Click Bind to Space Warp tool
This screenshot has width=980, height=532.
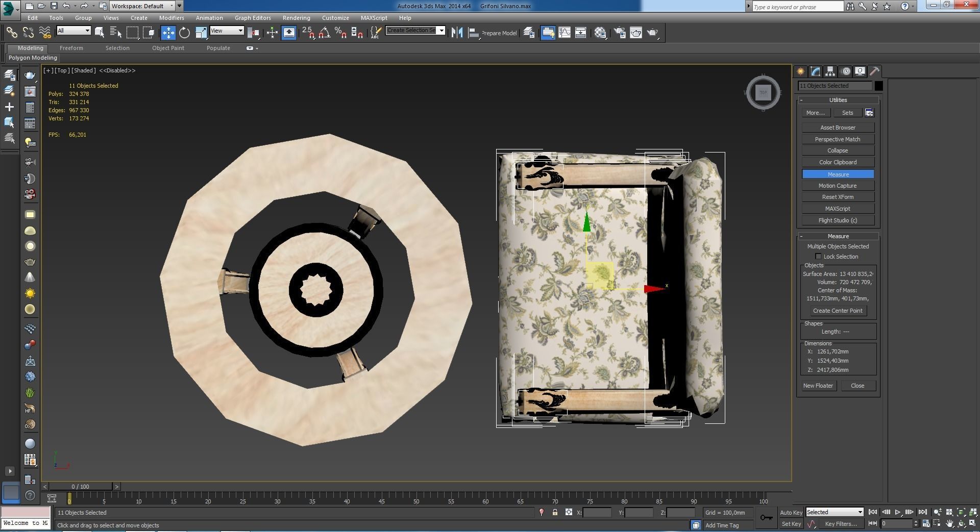[x=45, y=33]
